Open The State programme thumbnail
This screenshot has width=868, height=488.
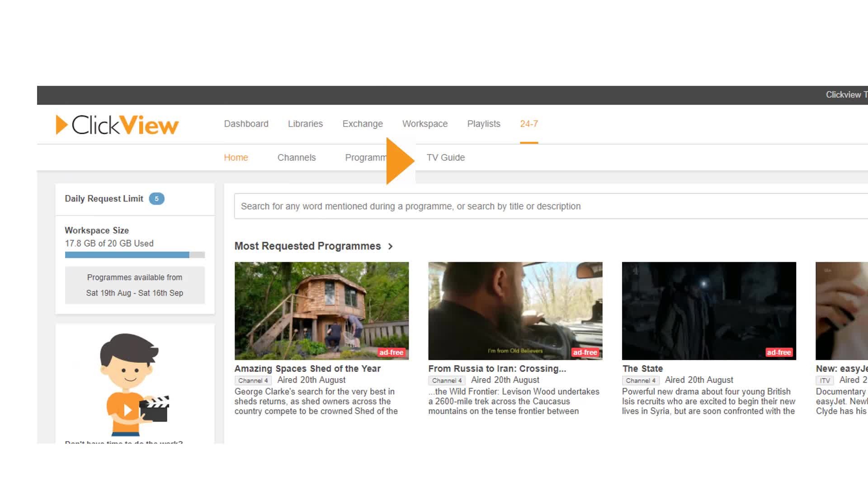point(709,311)
